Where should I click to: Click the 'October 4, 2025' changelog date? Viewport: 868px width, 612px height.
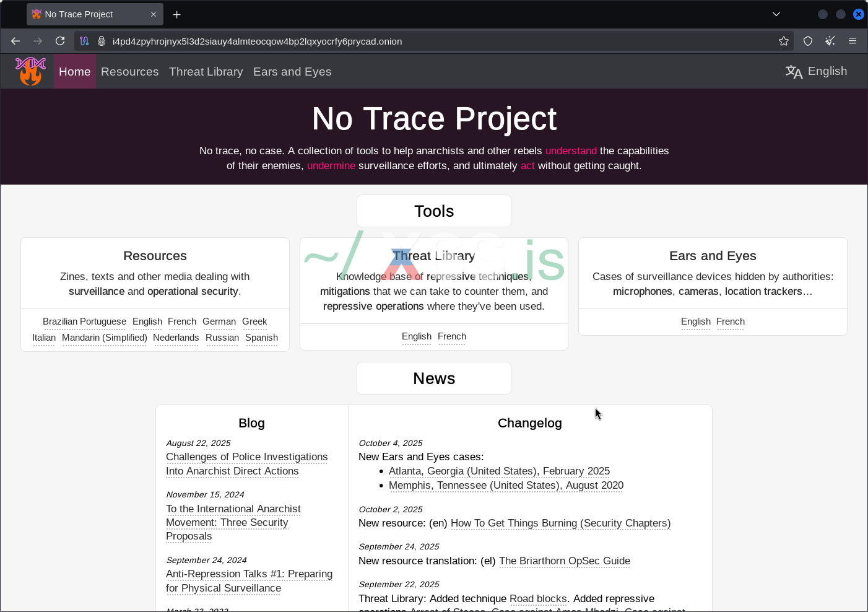[391, 443]
